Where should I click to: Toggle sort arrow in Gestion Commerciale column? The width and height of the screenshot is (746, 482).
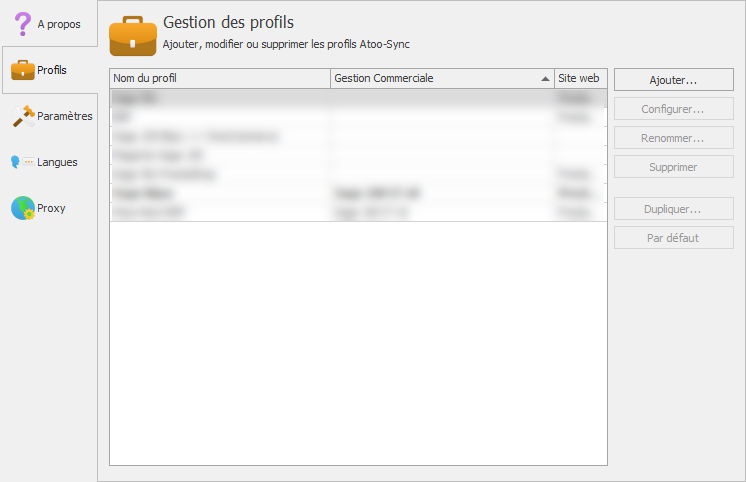545,78
